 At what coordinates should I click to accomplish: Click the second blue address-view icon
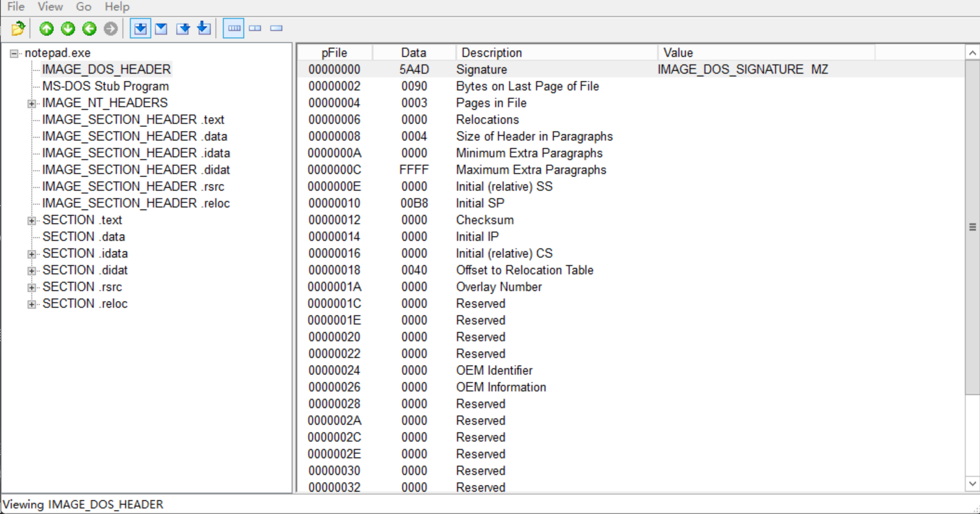tap(161, 28)
